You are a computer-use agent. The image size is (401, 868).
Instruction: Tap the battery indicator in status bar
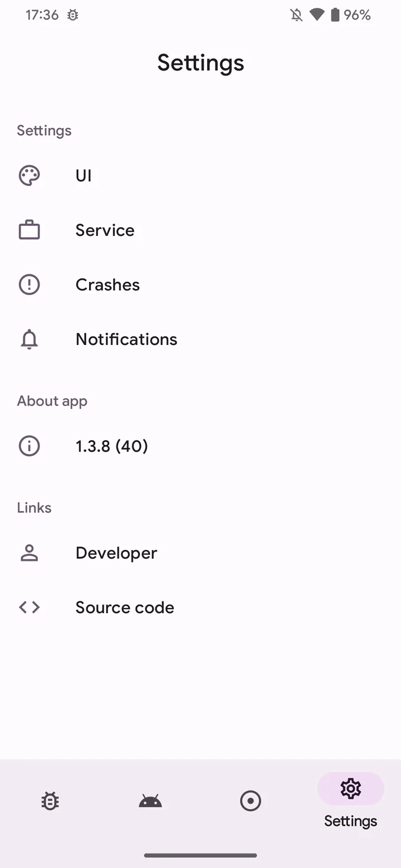click(335, 15)
